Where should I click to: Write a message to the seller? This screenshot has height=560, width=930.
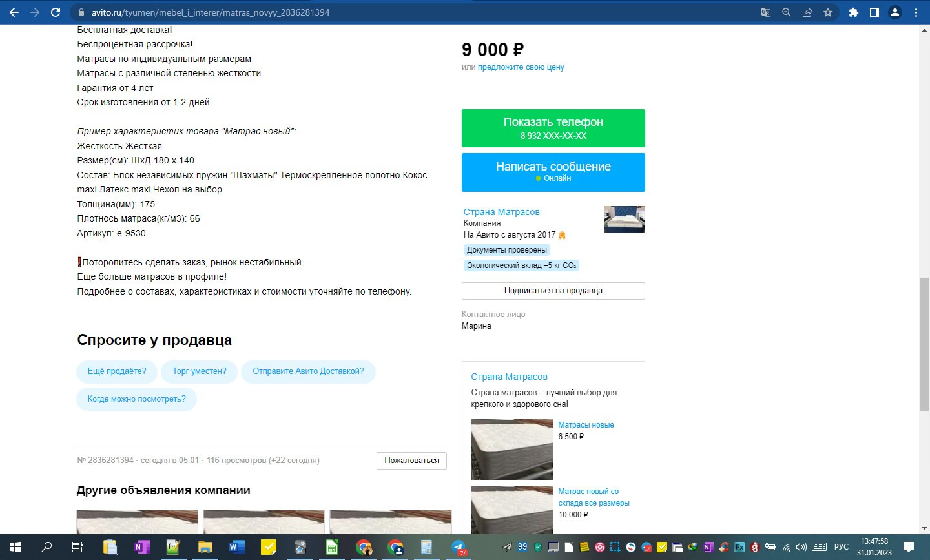click(x=553, y=172)
